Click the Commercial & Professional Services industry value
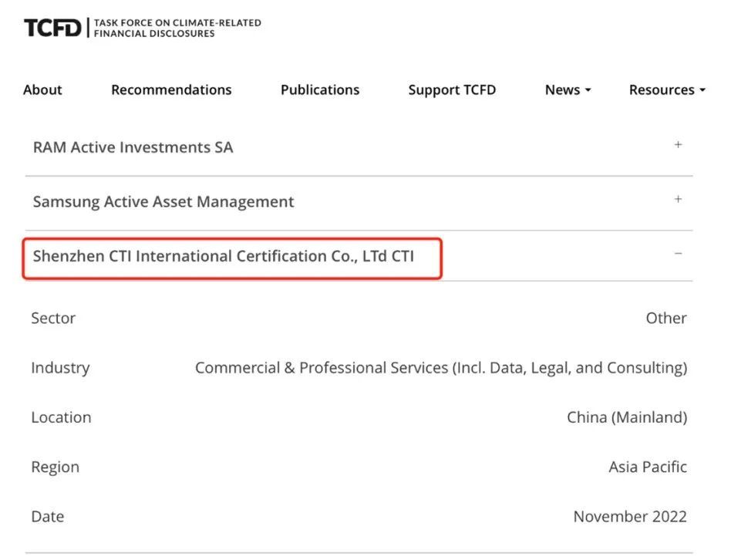Screen dimensions: 731x560 [441, 368]
